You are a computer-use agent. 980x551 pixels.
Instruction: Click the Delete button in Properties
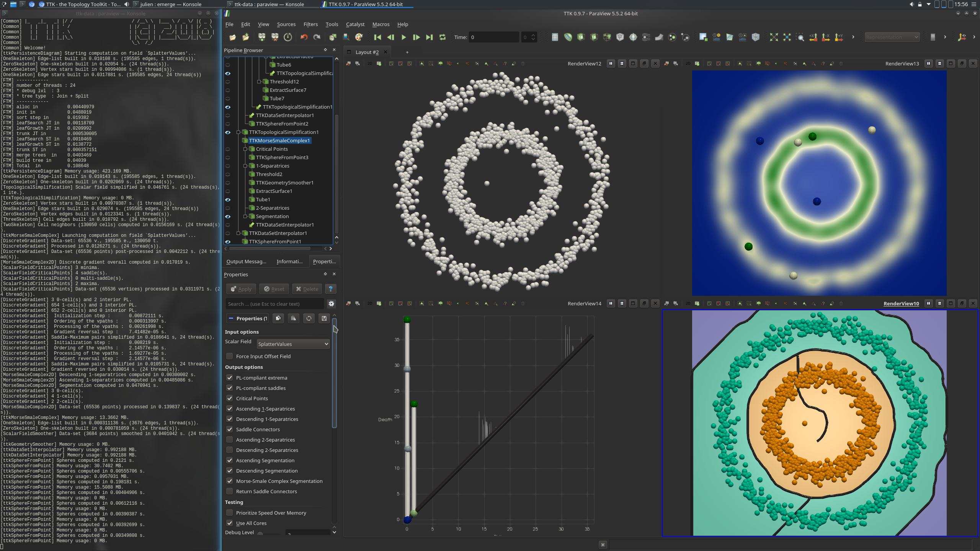click(307, 289)
